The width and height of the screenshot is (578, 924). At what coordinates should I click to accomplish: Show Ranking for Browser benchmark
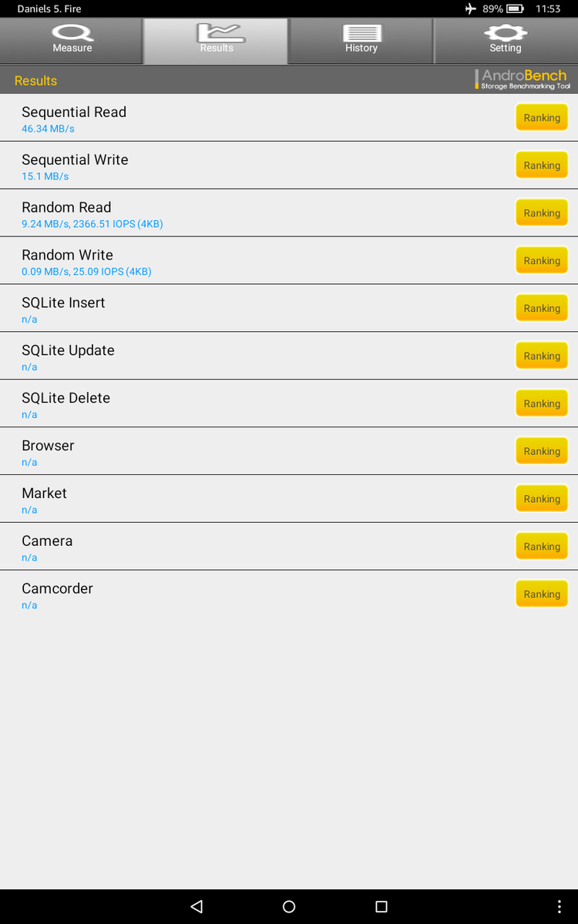pyautogui.click(x=542, y=451)
